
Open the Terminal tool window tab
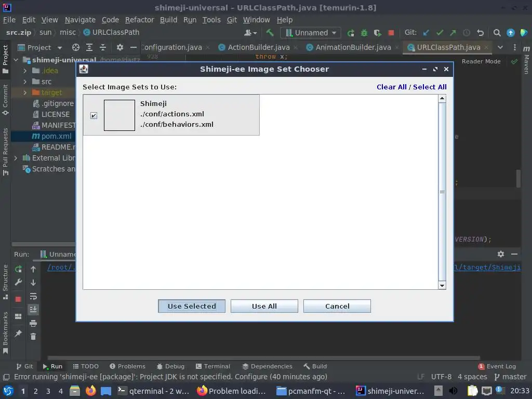(213, 366)
